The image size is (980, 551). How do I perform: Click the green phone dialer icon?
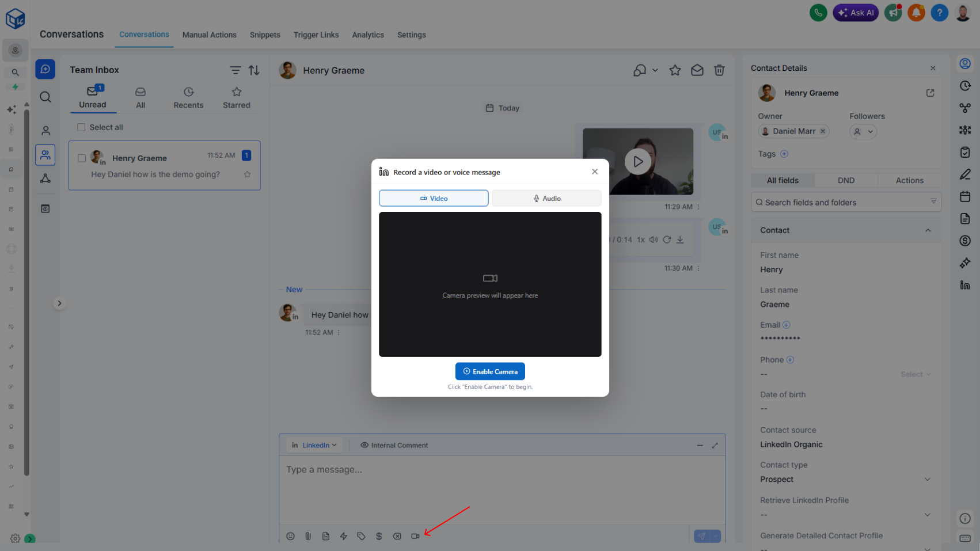tap(818, 13)
